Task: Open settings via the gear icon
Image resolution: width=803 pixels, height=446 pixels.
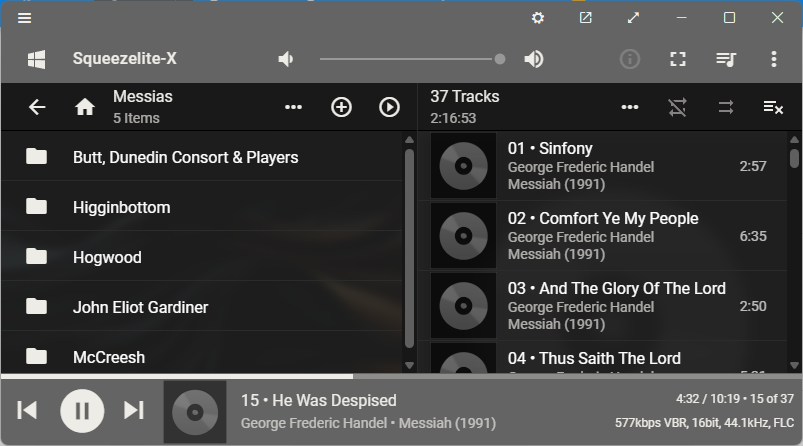Action: pyautogui.click(x=538, y=18)
